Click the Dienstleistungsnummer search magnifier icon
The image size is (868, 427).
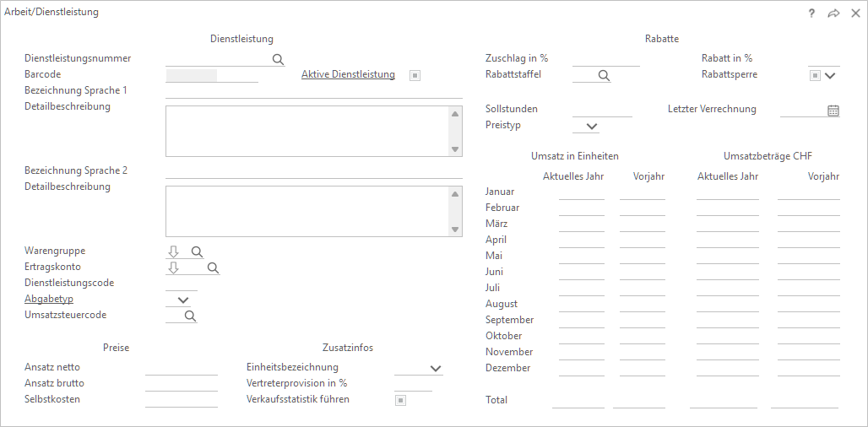278,59
